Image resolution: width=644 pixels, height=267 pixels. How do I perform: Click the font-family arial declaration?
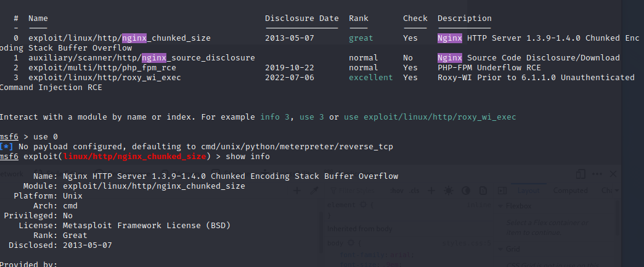click(377, 255)
